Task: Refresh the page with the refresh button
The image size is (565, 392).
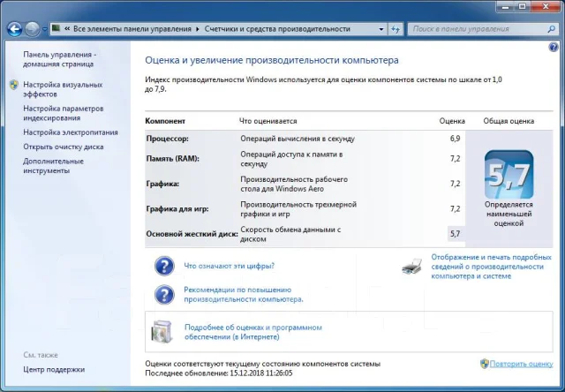Action: (x=395, y=29)
